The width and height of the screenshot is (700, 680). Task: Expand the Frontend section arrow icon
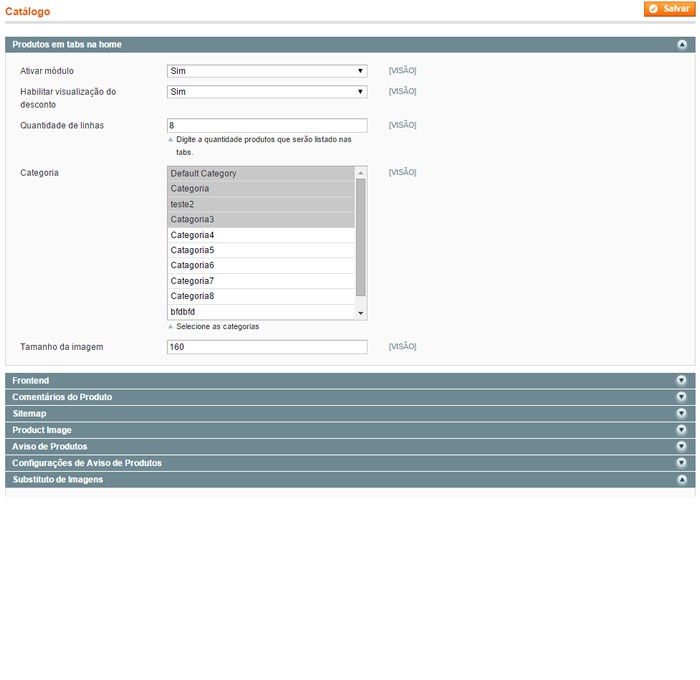coord(682,381)
